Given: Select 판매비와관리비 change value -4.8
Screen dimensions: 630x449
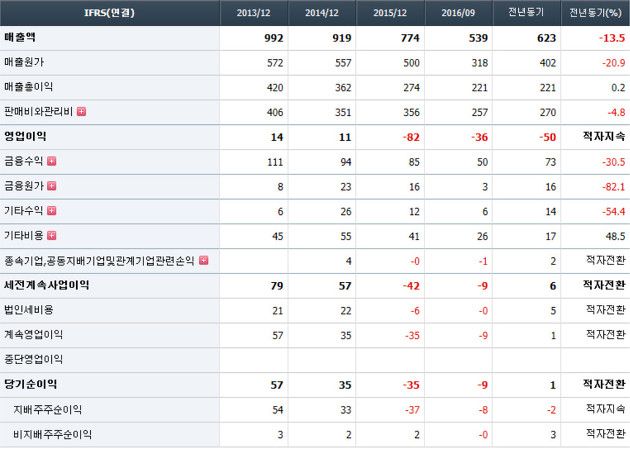Looking at the screenshot, I should coord(616,112).
